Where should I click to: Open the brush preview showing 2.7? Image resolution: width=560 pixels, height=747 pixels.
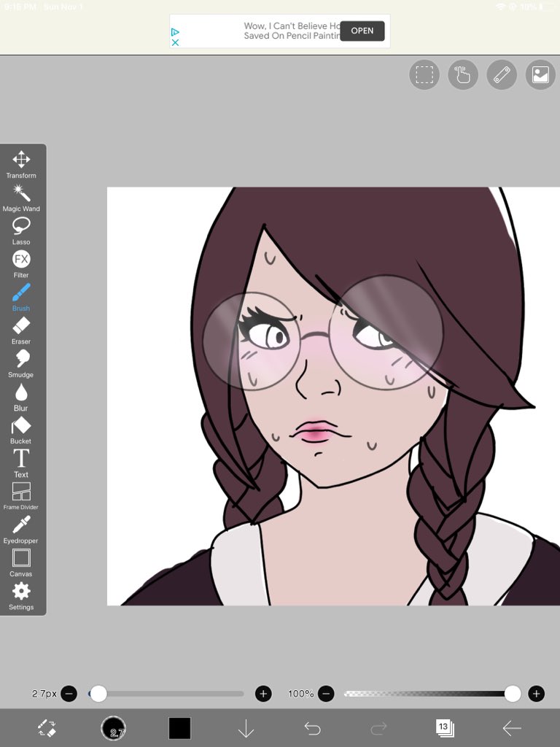(x=113, y=728)
